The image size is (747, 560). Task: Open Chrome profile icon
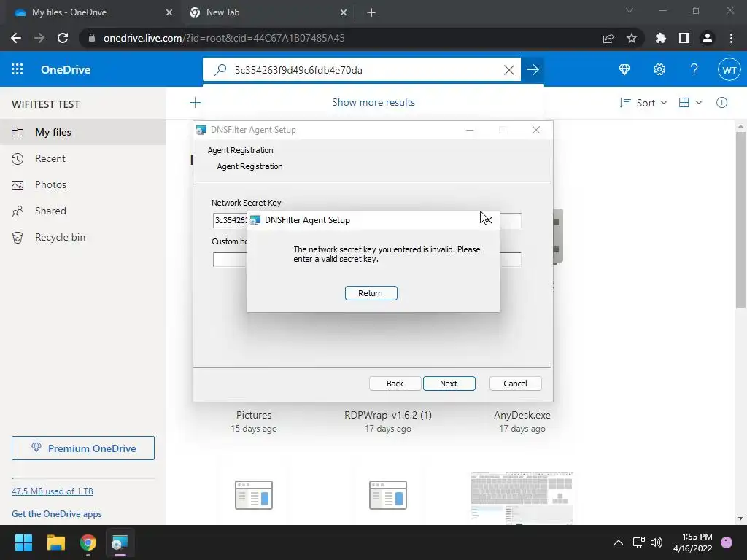point(708,38)
